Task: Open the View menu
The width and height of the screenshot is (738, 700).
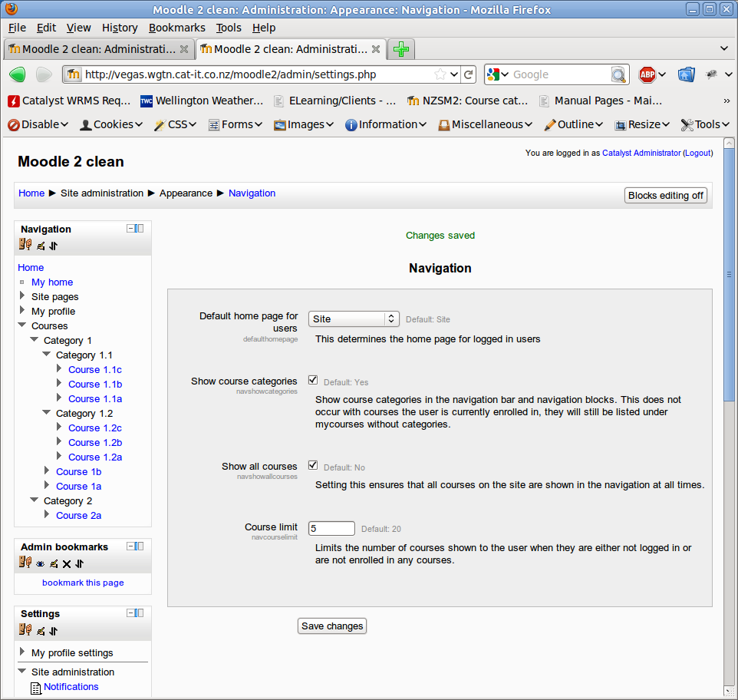Action: [78, 28]
